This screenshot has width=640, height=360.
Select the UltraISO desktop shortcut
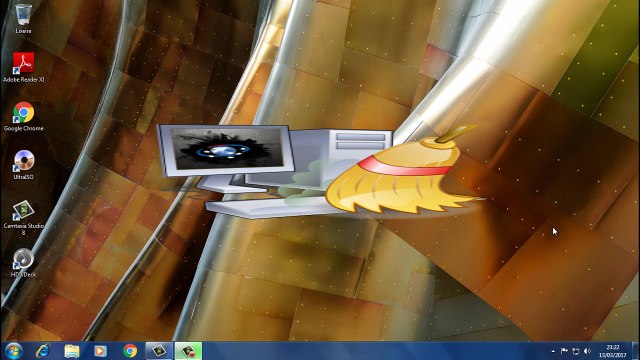pyautogui.click(x=23, y=164)
